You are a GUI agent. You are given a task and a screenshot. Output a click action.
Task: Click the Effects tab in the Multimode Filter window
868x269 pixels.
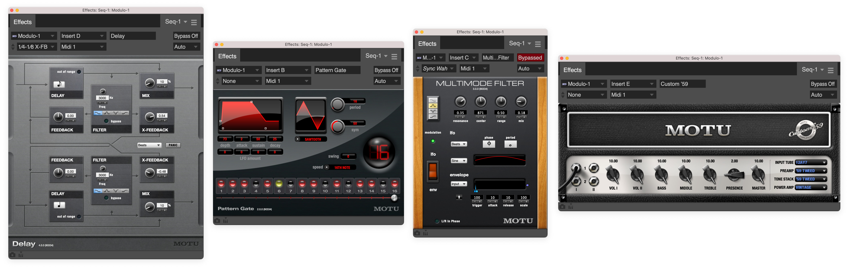(x=427, y=44)
